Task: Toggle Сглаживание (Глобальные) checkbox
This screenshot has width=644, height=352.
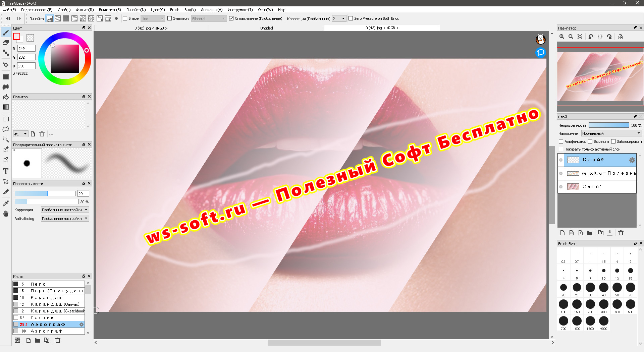Action: [x=231, y=18]
